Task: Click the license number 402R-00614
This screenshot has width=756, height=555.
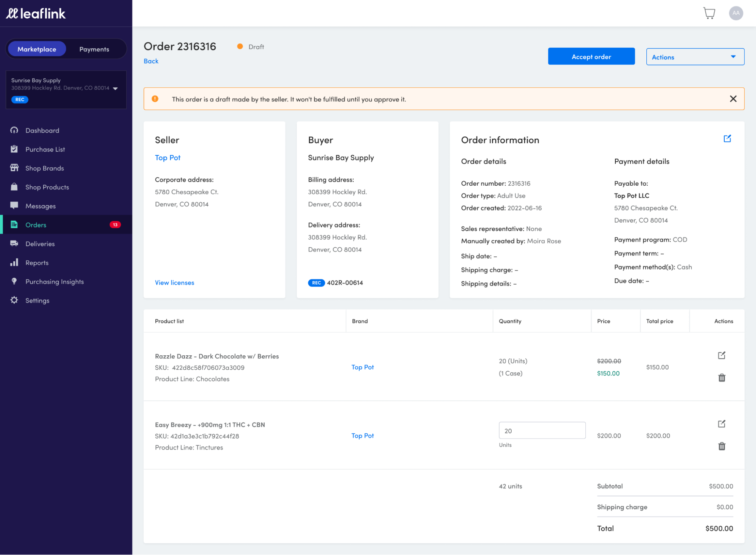Action: tap(345, 283)
